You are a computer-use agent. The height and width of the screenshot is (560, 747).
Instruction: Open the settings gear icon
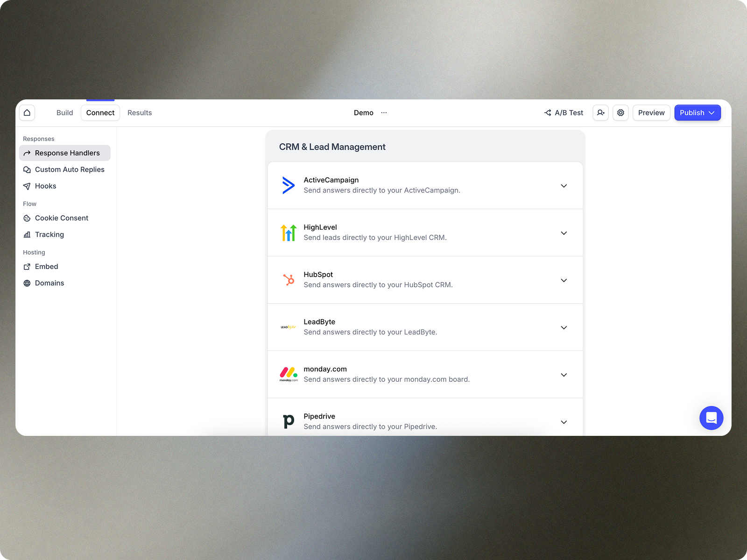(x=620, y=112)
